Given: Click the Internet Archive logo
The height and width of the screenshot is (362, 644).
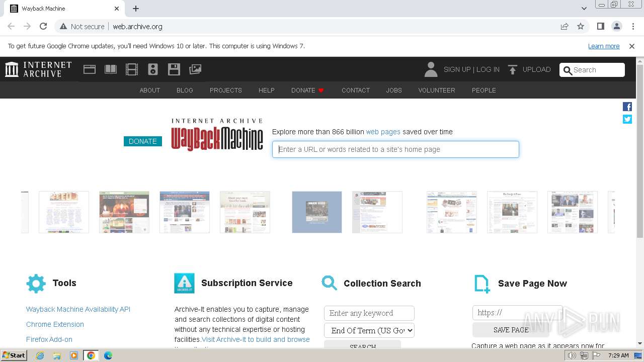Looking at the screenshot, I should pos(38,69).
